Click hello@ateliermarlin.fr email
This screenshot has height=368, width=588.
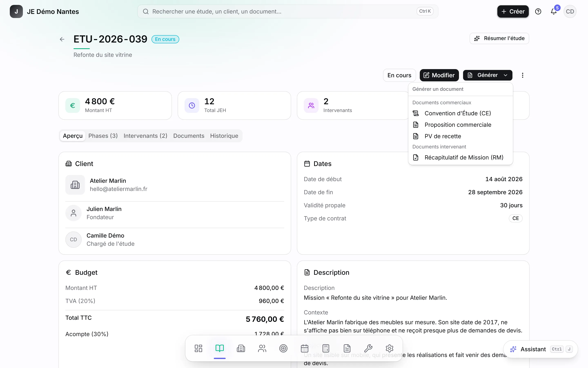(x=119, y=189)
